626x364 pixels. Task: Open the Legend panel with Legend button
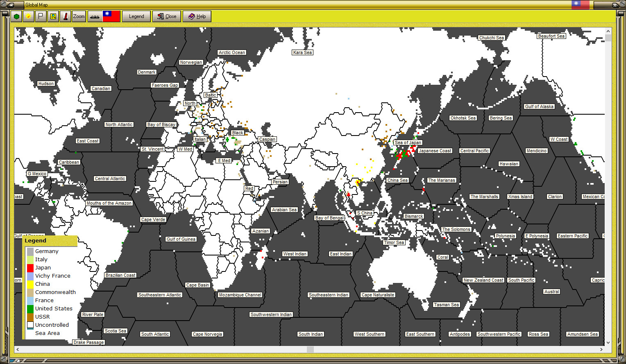tap(136, 16)
